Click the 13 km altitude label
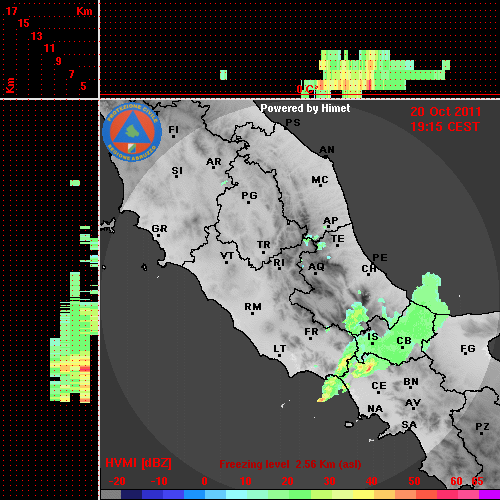The height and width of the screenshot is (500, 500). 37,36
